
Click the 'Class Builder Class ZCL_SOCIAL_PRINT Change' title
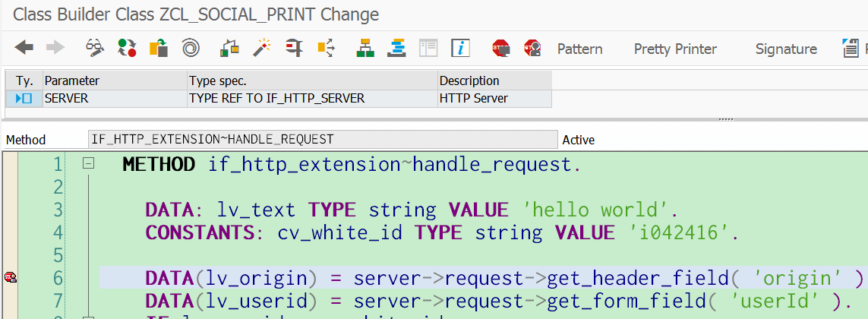click(x=196, y=14)
